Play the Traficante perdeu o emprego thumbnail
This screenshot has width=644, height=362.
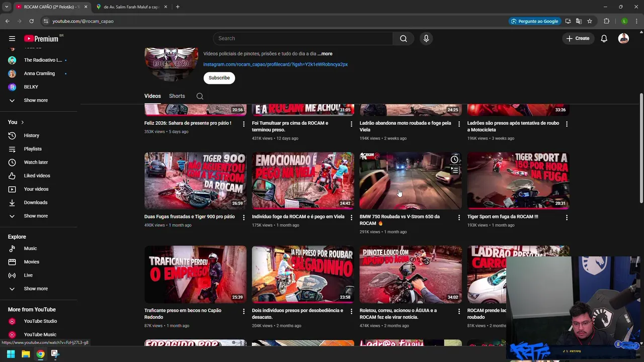(x=195, y=275)
